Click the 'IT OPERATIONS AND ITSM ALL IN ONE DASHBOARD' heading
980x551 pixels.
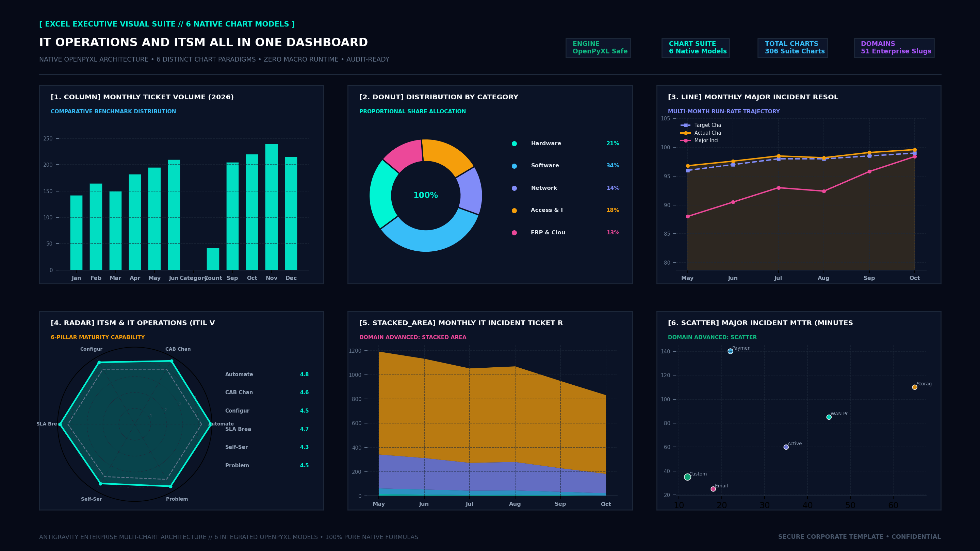pyautogui.click(x=203, y=43)
